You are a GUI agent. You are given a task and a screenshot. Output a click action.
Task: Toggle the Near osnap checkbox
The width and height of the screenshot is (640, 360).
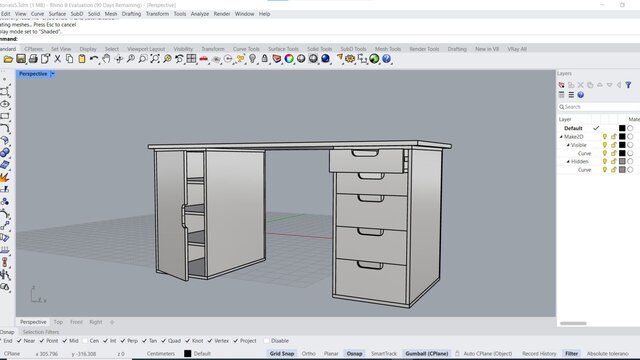pos(19,340)
